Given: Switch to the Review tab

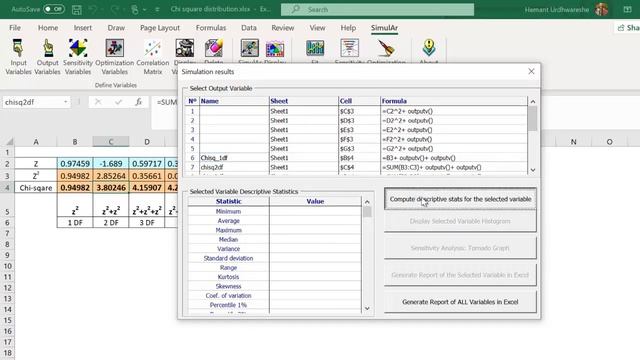Looking at the screenshot, I should 282,28.
